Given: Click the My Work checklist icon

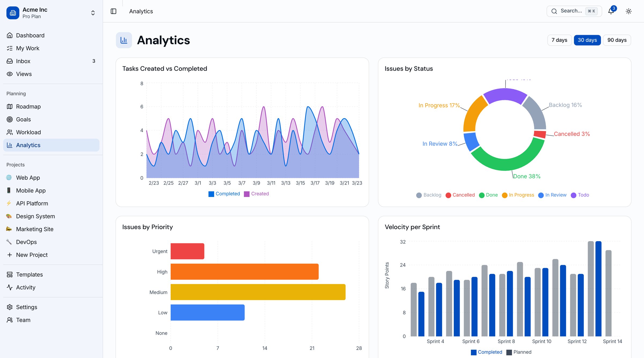Looking at the screenshot, I should (x=10, y=48).
